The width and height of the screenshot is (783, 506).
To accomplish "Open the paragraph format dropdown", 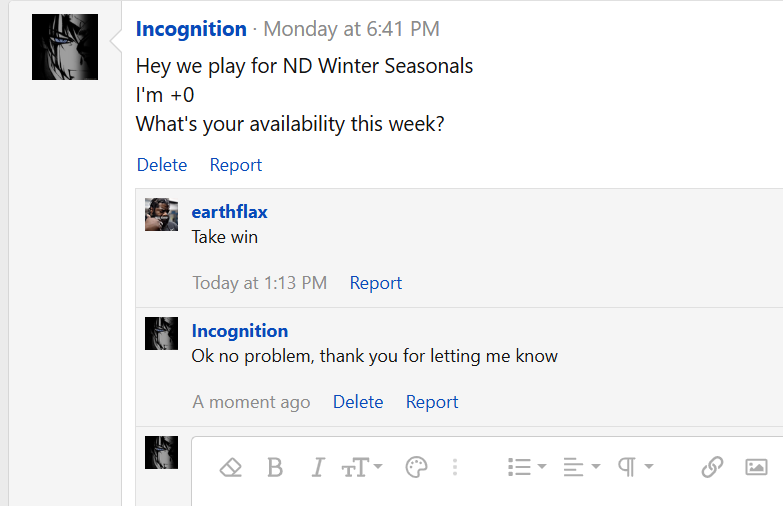I will coord(635,467).
